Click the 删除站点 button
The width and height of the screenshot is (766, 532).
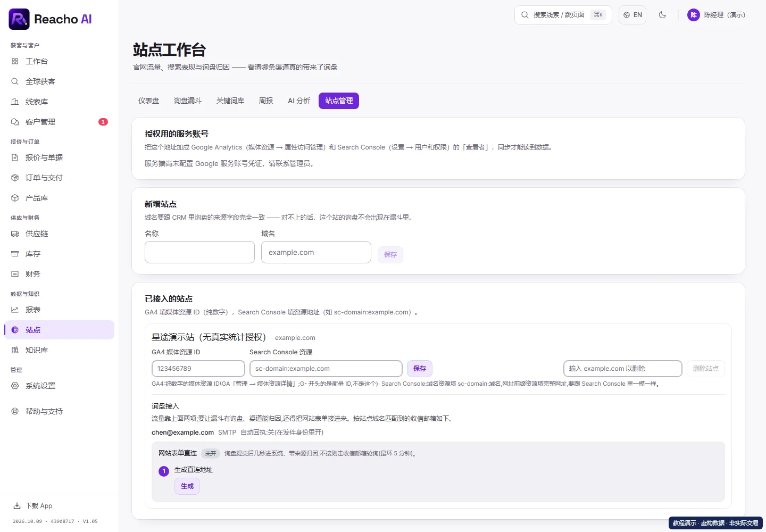tap(706, 369)
